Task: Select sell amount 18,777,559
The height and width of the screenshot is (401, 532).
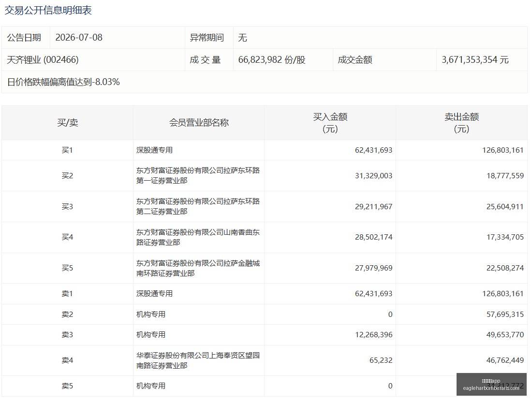Action: click(x=505, y=175)
